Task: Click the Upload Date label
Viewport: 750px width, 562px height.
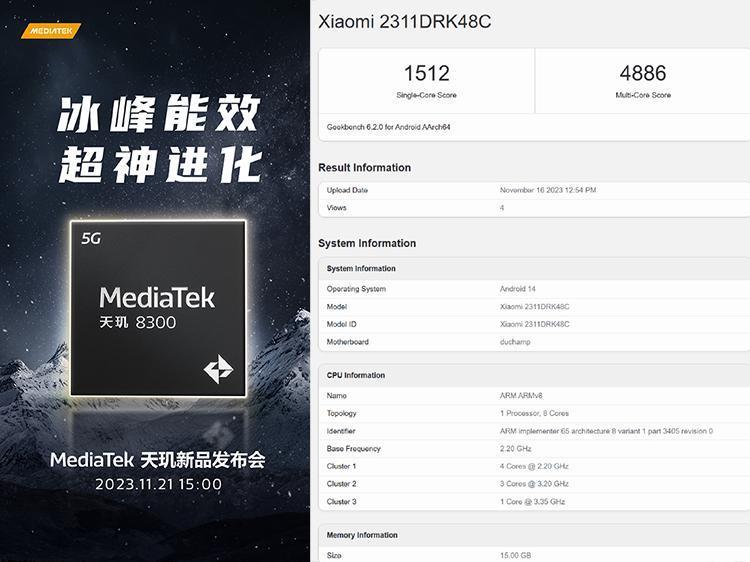Action: tap(347, 190)
